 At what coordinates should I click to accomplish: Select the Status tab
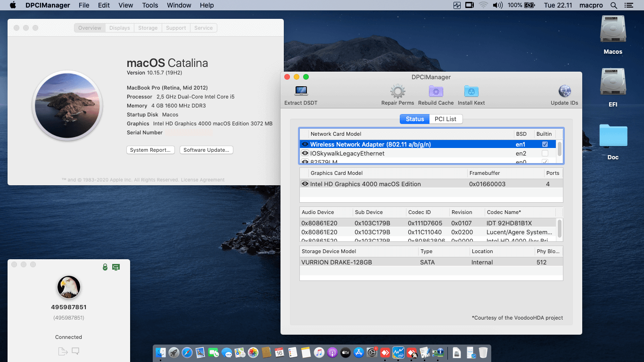(x=415, y=119)
